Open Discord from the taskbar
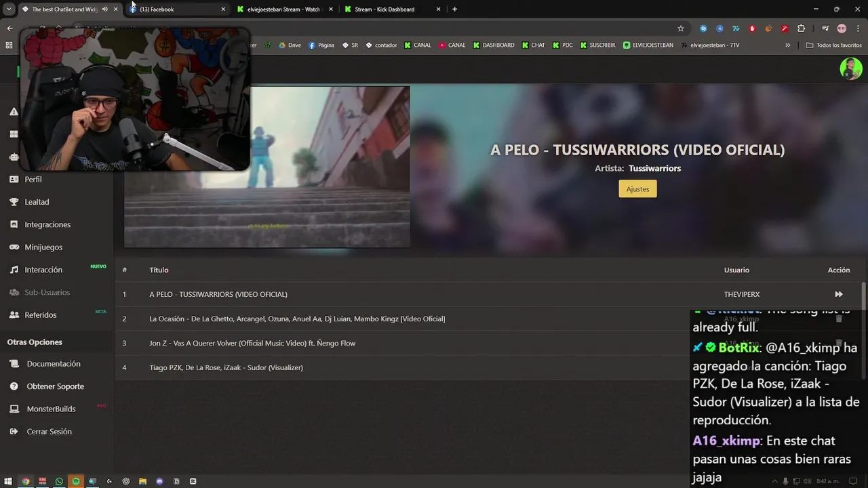The image size is (868, 488). pos(159,481)
